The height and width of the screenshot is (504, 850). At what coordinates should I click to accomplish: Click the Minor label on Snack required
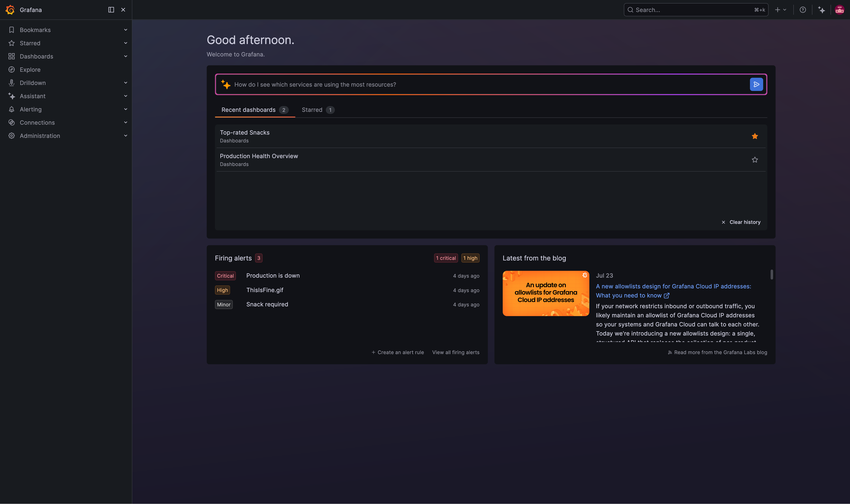tap(224, 305)
